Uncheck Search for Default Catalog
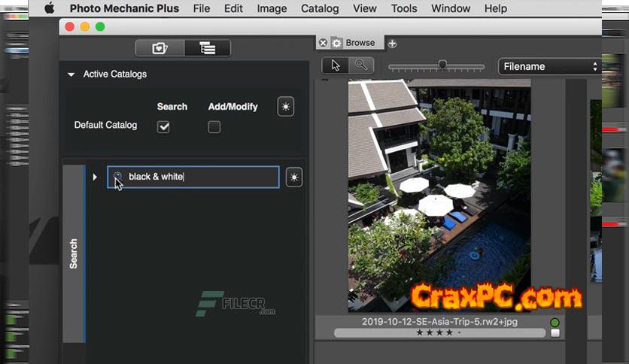Image resolution: width=629 pixels, height=364 pixels. pyautogui.click(x=163, y=127)
